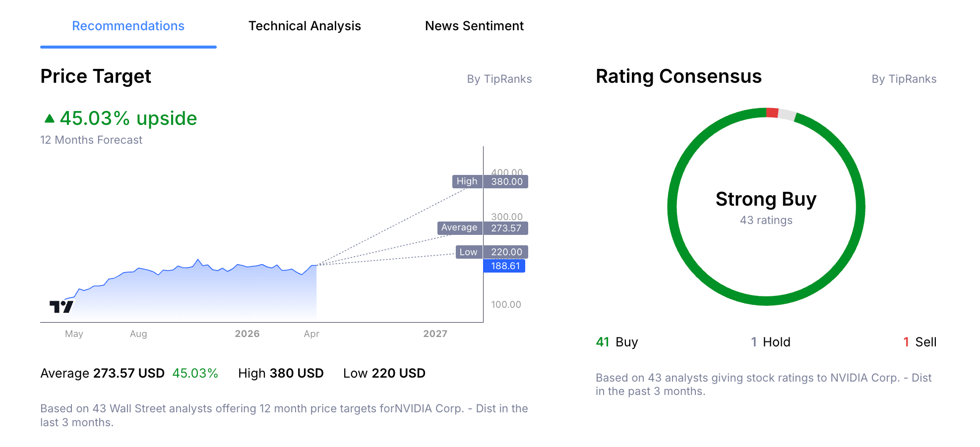This screenshot has height=447, width=980.
Task: Select the 1 Hold rating count
Action: pos(771,342)
